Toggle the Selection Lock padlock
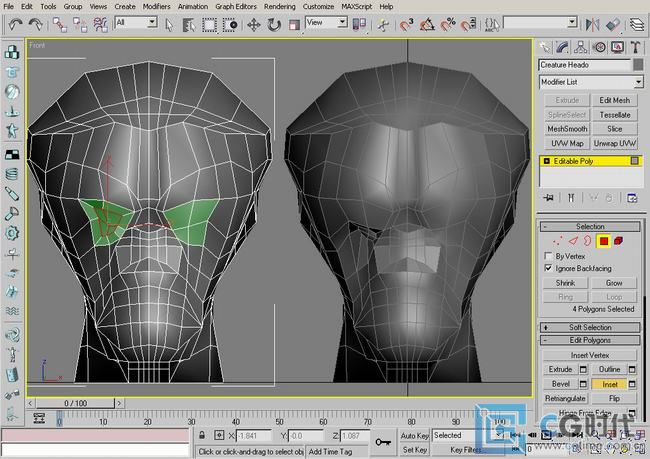Image resolution: width=650 pixels, height=459 pixels. click(202, 435)
